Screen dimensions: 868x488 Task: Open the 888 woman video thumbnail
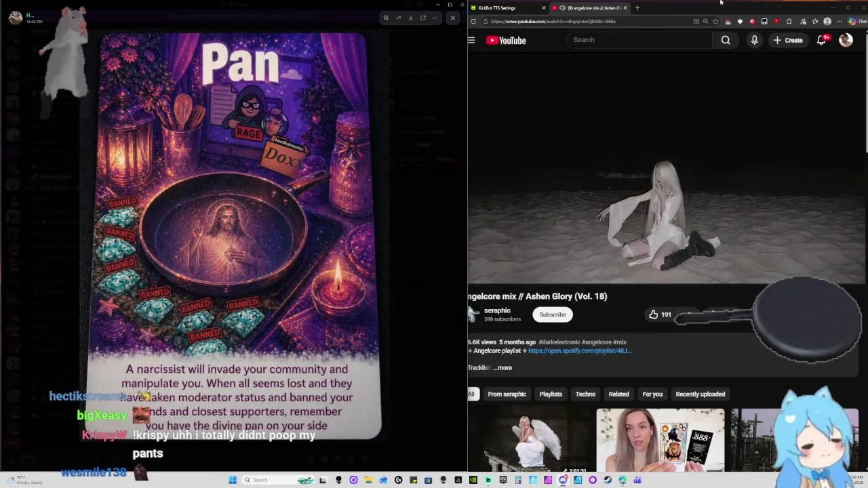point(660,441)
